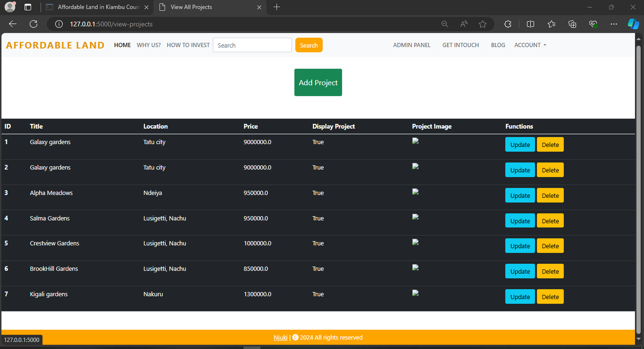644x349 pixels.
Task: Open the favorites list icon
Action: 552,24
